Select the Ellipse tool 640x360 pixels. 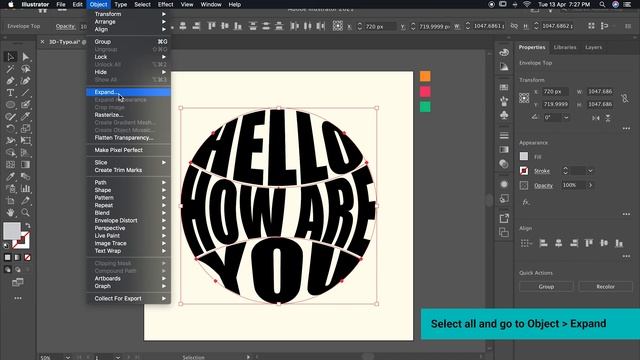pyautogui.click(x=10, y=105)
